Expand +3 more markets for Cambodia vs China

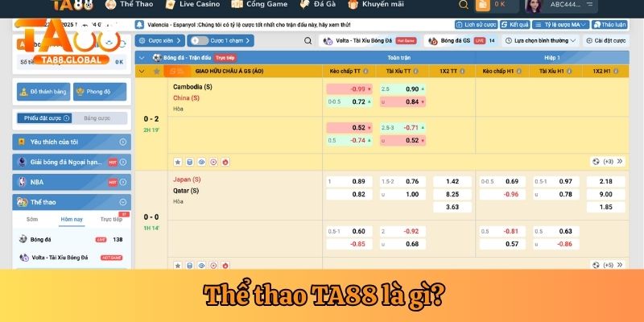608,162
